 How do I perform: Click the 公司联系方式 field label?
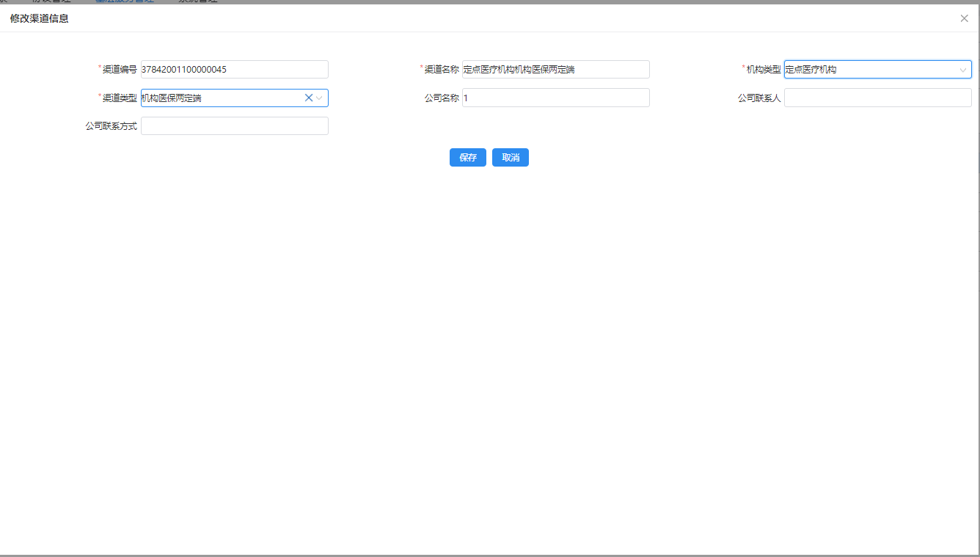click(x=111, y=126)
